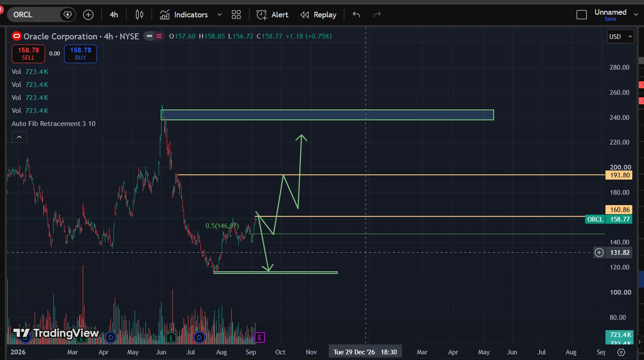Click the ORCL 158.77 current price label

point(608,219)
